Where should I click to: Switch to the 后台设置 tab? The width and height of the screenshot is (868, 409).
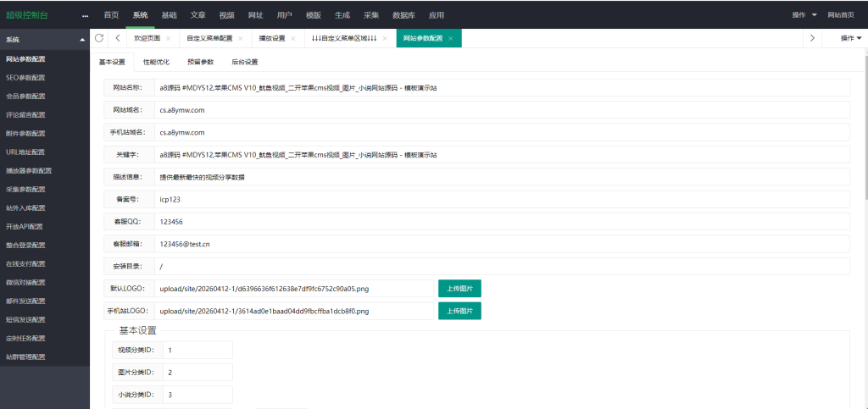[x=244, y=62]
